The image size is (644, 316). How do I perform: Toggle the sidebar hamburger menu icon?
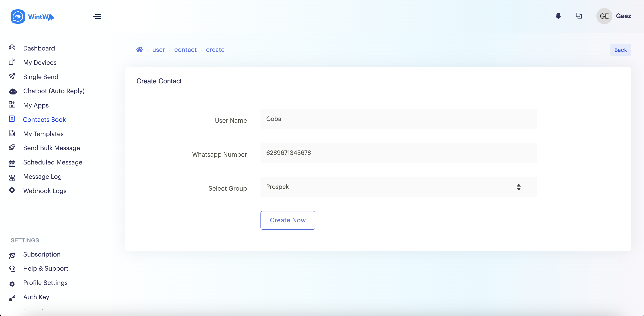click(97, 17)
